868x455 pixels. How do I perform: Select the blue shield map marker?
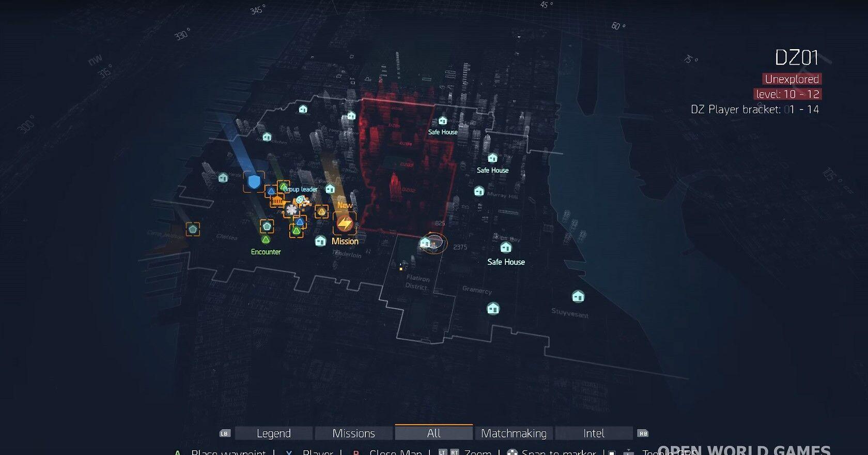click(254, 181)
